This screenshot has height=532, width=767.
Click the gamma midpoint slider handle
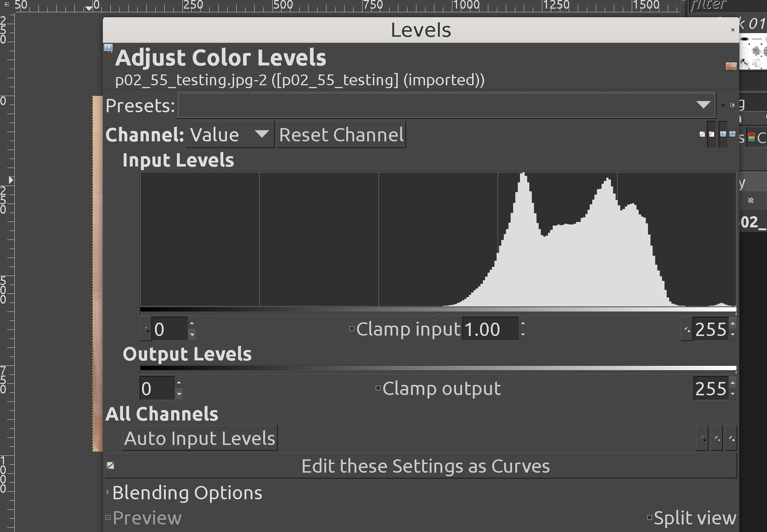pyautogui.click(x=438, y=313)
